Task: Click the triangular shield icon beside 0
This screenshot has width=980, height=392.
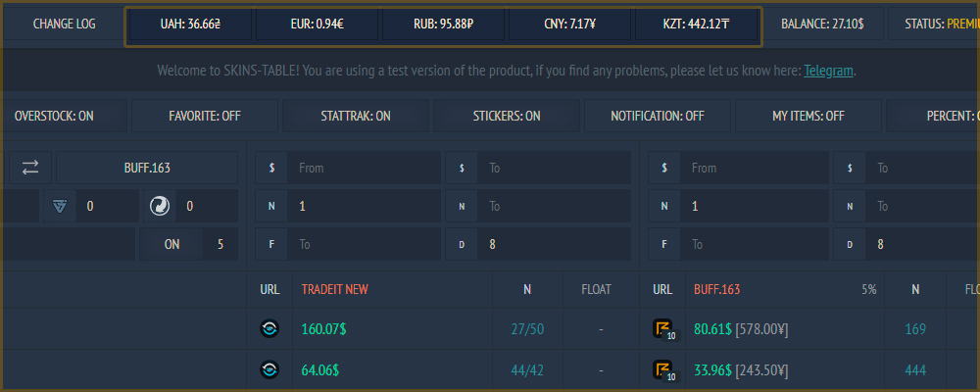Action: (60, 206)
